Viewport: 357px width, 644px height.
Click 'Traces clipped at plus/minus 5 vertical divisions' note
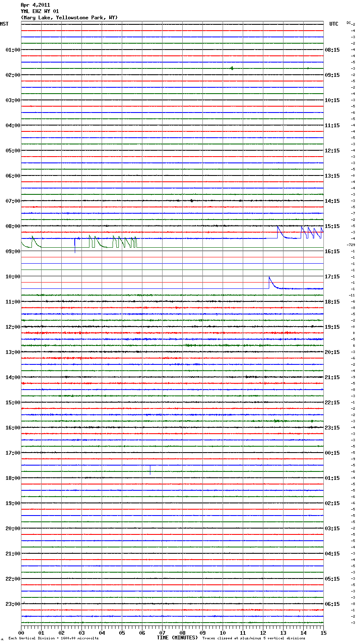254,639
